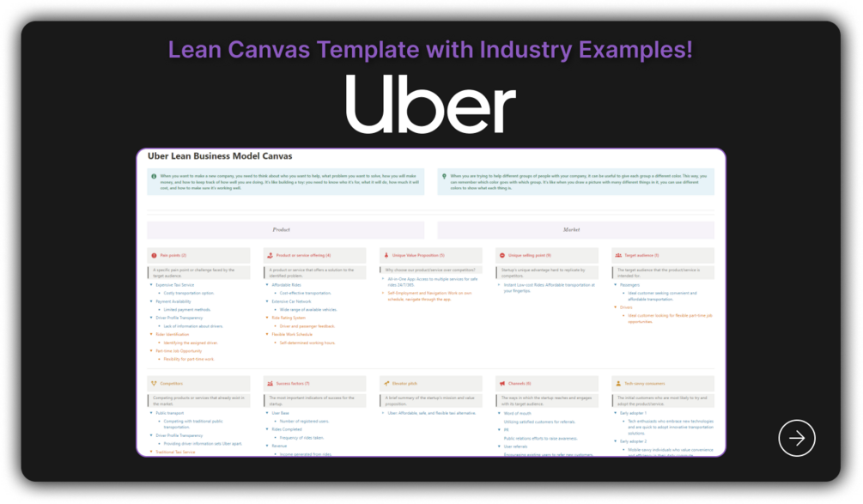Click the info icon in left callout

(x=154, y=177)
